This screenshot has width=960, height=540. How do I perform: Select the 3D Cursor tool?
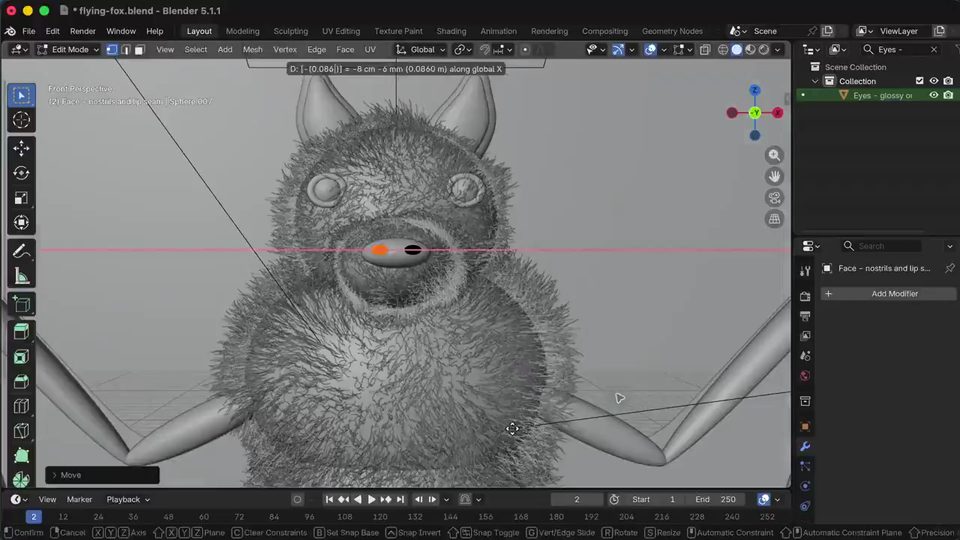tap(21, 120)
